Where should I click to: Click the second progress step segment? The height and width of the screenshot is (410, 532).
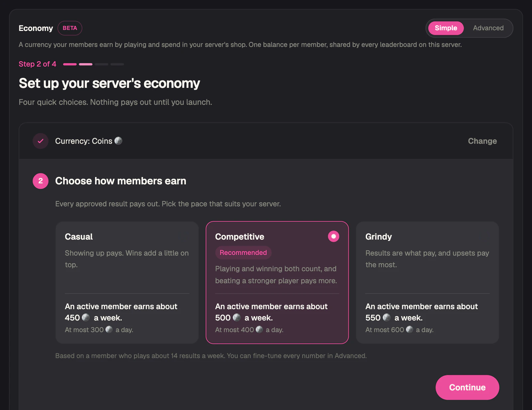86,64
